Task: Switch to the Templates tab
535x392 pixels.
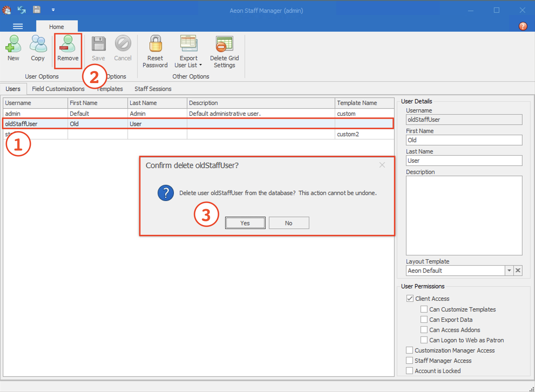Action: pyautogui.click(x=110, y=89)
